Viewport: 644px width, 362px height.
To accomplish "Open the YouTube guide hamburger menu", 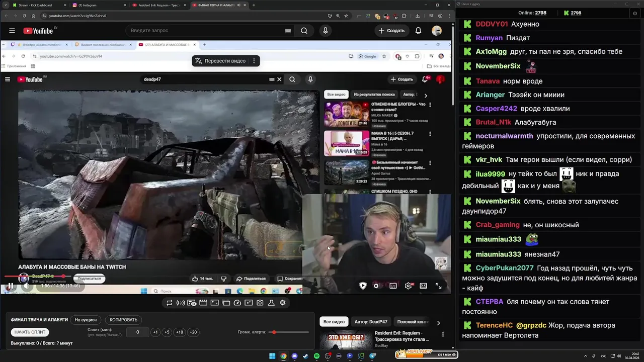I will (12, 31).
